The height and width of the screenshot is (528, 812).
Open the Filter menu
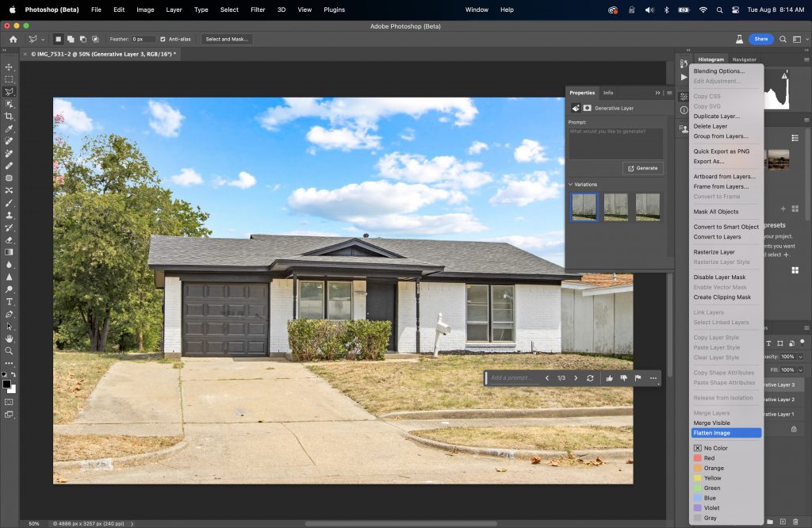click(258, 10)
